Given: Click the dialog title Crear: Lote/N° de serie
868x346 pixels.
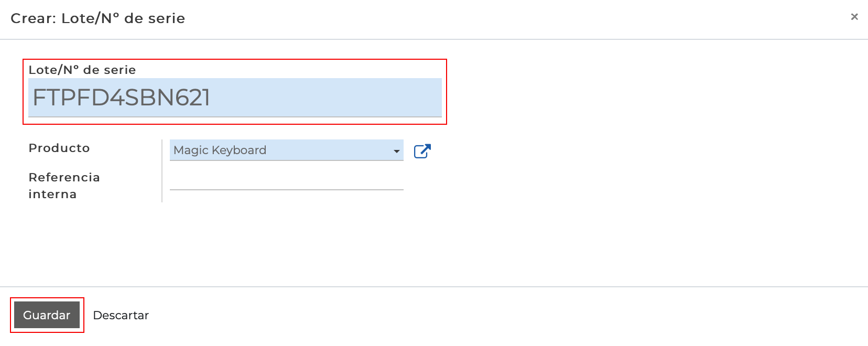Looking at the screenshot, I should click(x=98, y=18).
